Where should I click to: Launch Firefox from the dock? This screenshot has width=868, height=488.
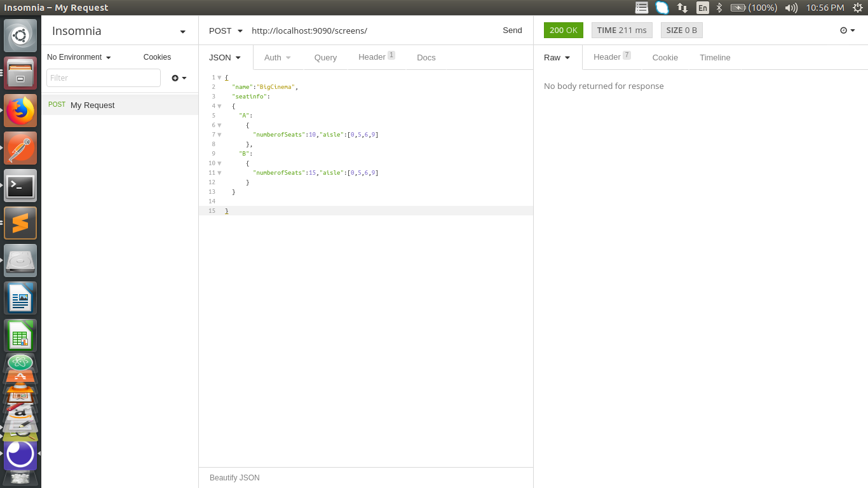pos(20,110)
